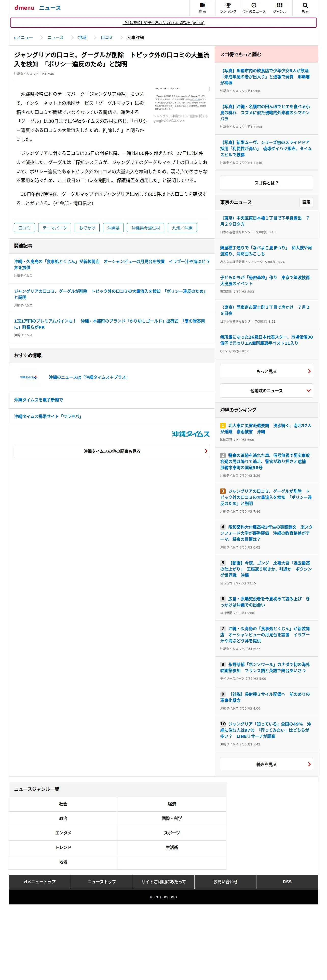Select the 九州／沖縄 tag

tap(182, 228)
